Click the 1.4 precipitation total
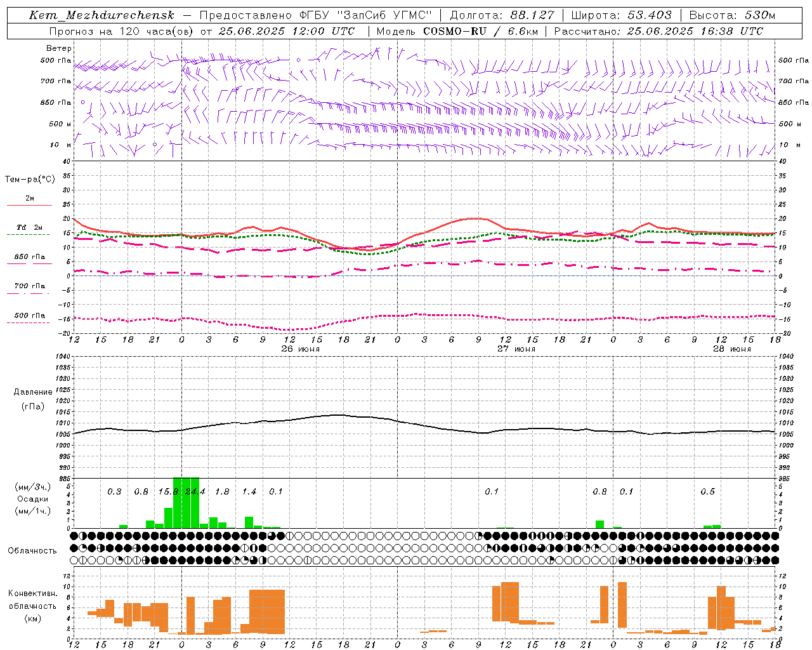 tap(249, 491)
